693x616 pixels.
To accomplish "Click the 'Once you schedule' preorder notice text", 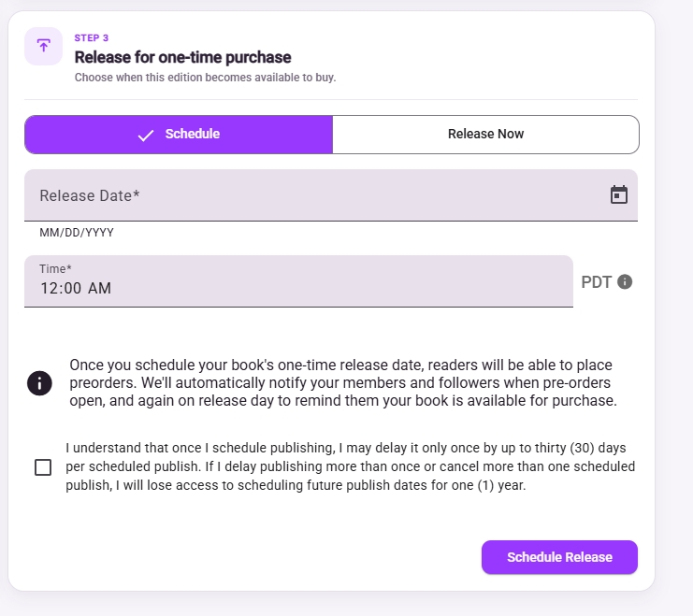I will click(343, 382).
